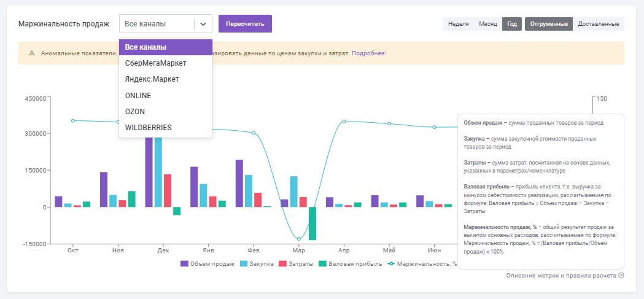Click the March margin data point on line
The image size is (644, 299).
pos(299,239)
